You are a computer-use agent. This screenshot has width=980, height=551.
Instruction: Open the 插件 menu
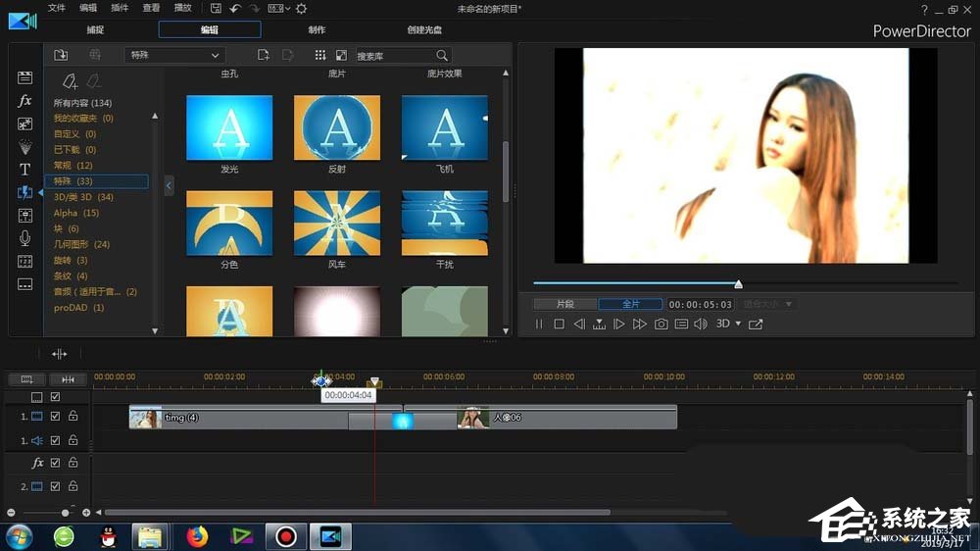point(120,8)
